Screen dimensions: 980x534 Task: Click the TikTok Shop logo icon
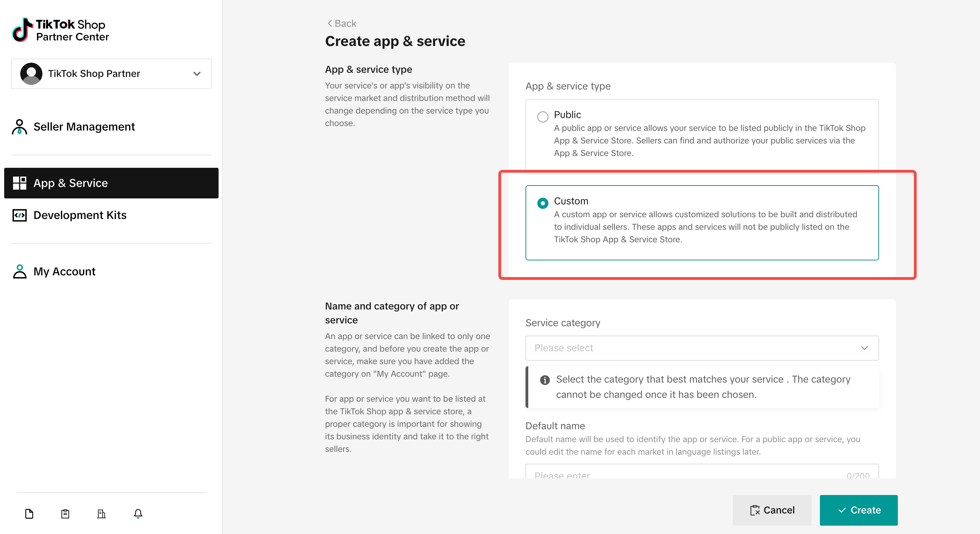tap(22, 30)
